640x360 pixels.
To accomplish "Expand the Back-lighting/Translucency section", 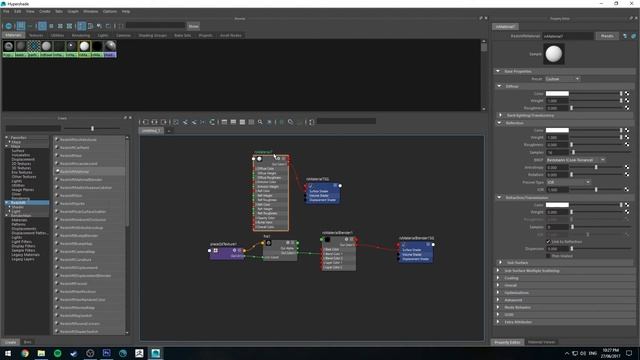I will click(500, 115).
